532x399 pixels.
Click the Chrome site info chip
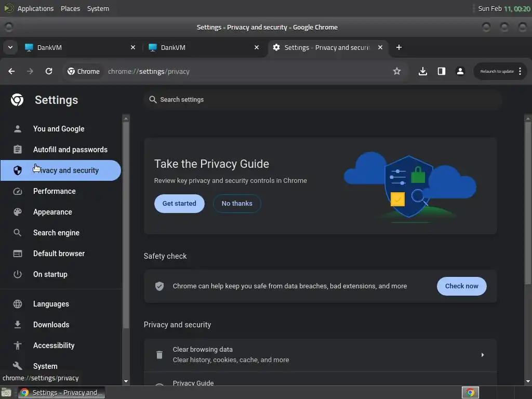[84, 71]
